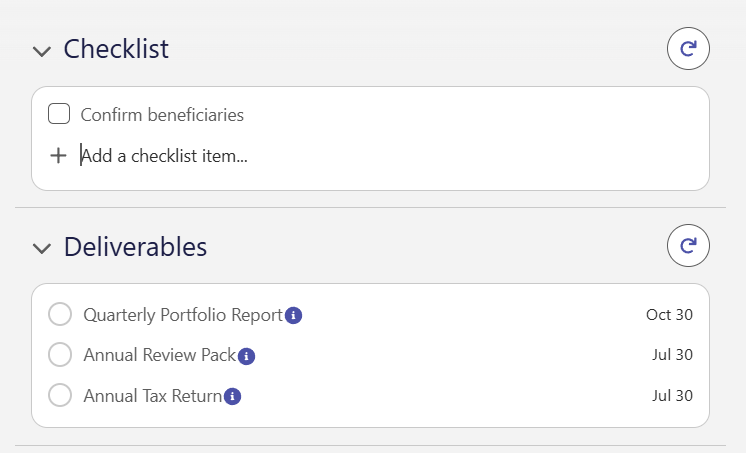This screenshot has height=453, width=746.
Task: Collapse the Checklist section chevron
Action: [x=42, y=51]
